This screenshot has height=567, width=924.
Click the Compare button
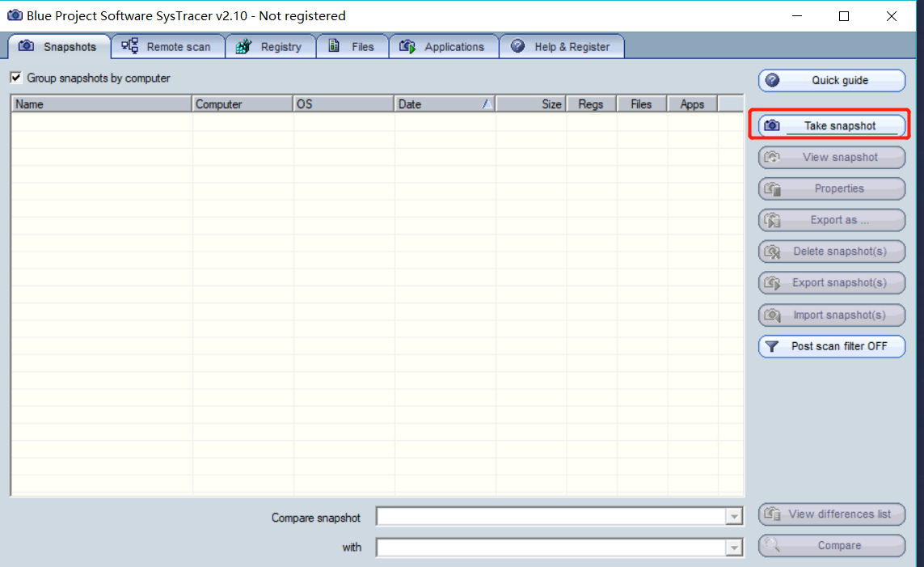[832, 546]
